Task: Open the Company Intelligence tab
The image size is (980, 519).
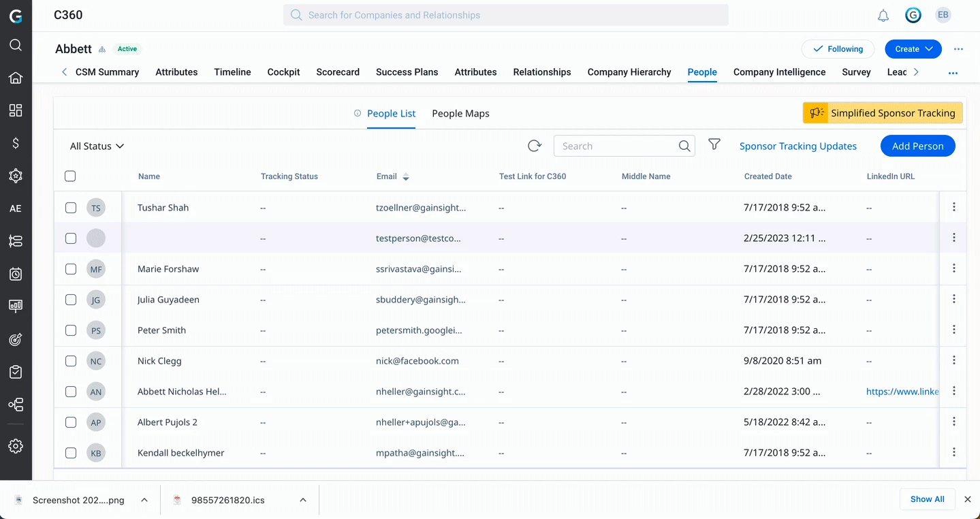Action: pyautogui.click(x=779, y=72)
